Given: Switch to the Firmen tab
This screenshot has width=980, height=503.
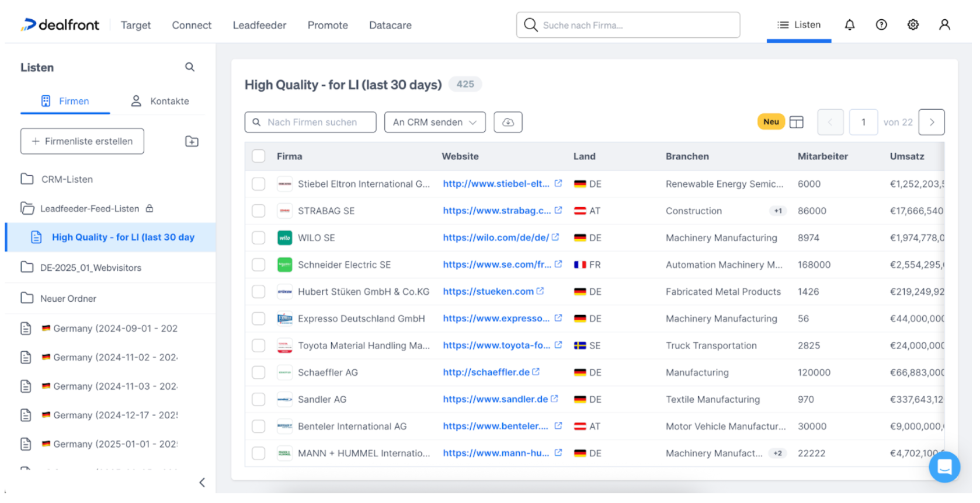Looking at the screenshot, I should tap(65, 101).
